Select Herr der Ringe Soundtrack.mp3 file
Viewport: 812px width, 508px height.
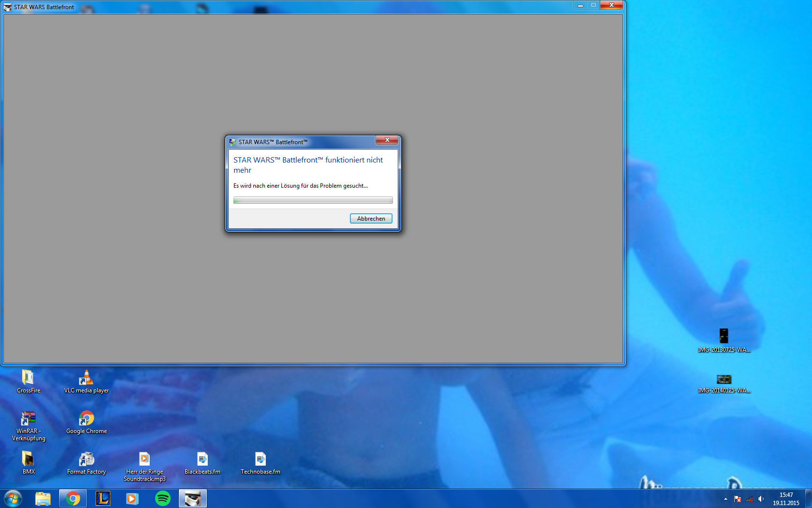click(145, 466)
